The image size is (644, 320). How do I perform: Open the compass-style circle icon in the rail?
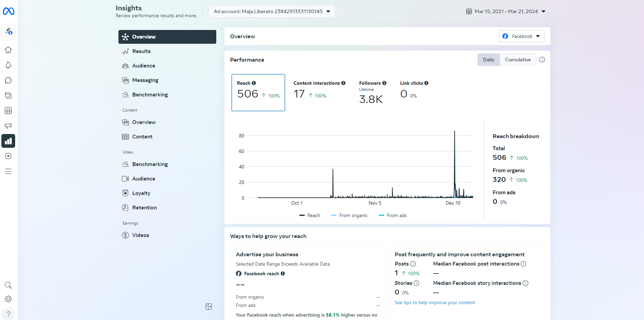(8, 156)
